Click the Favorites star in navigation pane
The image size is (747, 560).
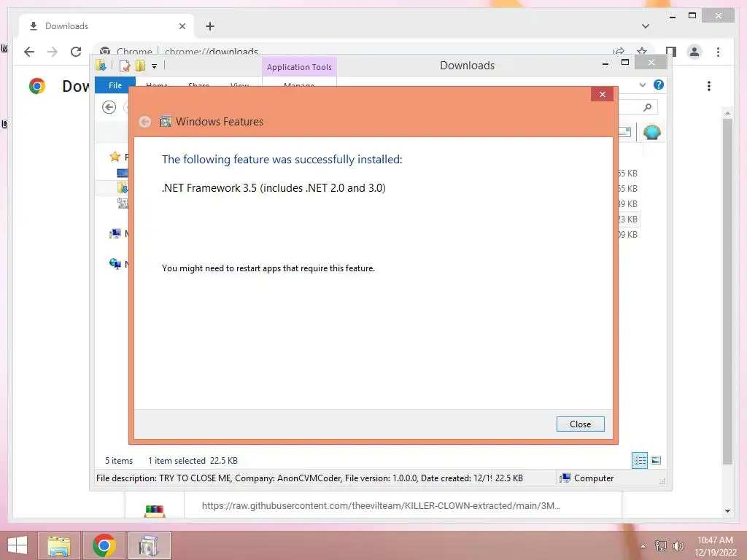point(115,156)
